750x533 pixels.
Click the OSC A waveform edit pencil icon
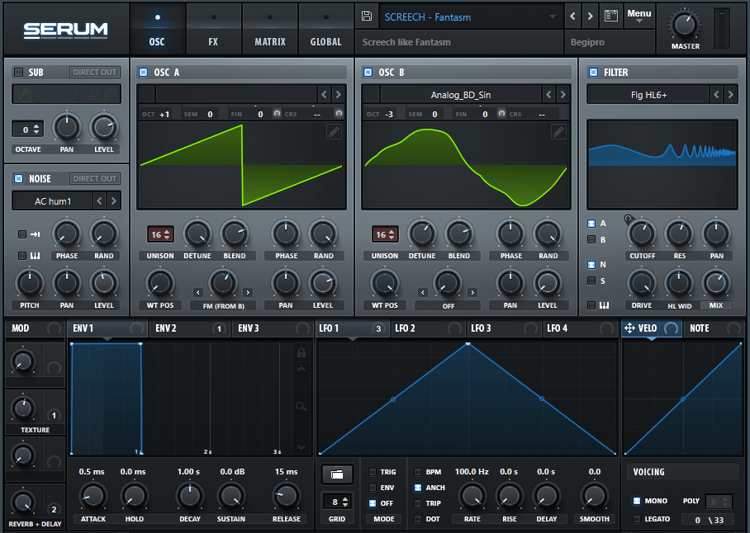click(x=334, y=132)
